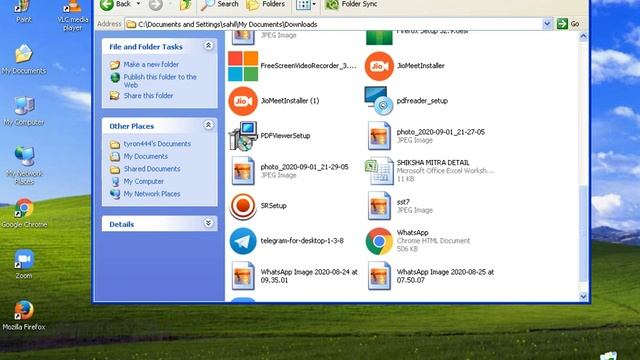The height and width of the screenshot is (360, 640).
Task: Select telegram-for-desktop-1-3-8 installer icon
Action: [x=243, y=241]
